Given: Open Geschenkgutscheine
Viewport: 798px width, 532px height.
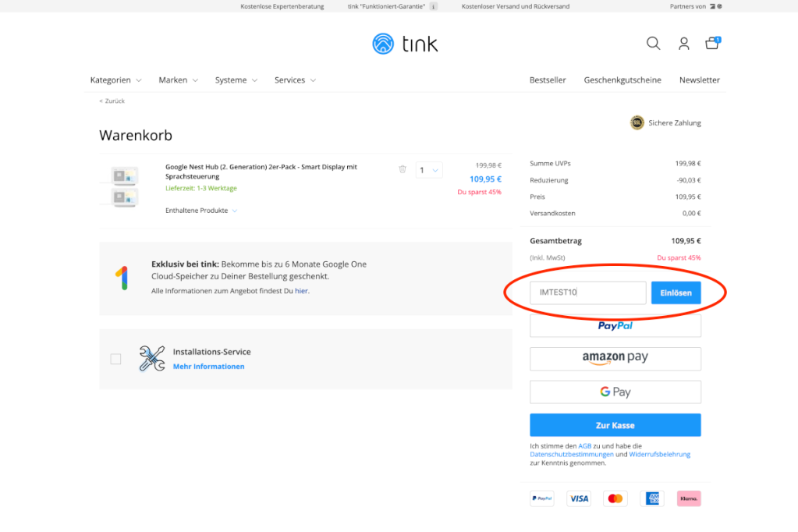Looking at the screenshot, I should pos(622,80).
